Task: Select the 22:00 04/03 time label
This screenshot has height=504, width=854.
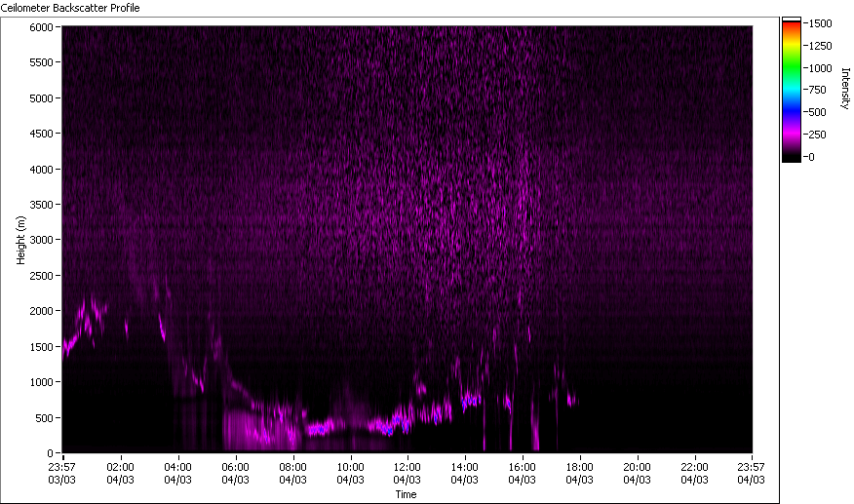Action: click(x=694, y=474)
